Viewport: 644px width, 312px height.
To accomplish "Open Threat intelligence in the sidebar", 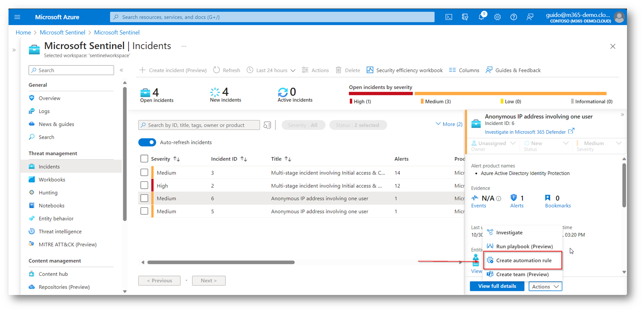I will coord(60,232).
